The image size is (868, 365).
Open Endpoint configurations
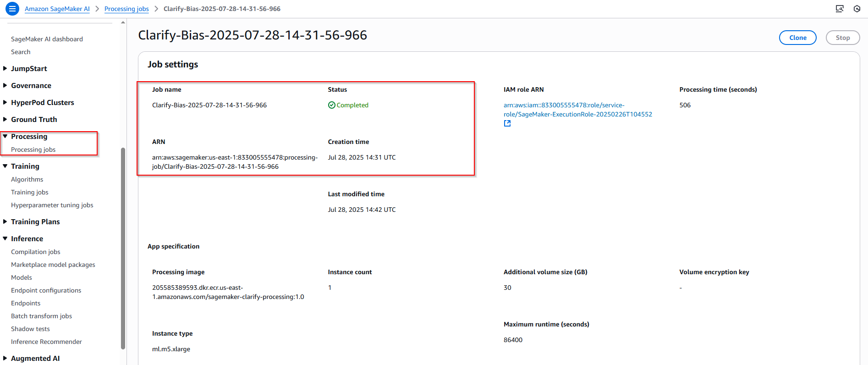(46, 290)
